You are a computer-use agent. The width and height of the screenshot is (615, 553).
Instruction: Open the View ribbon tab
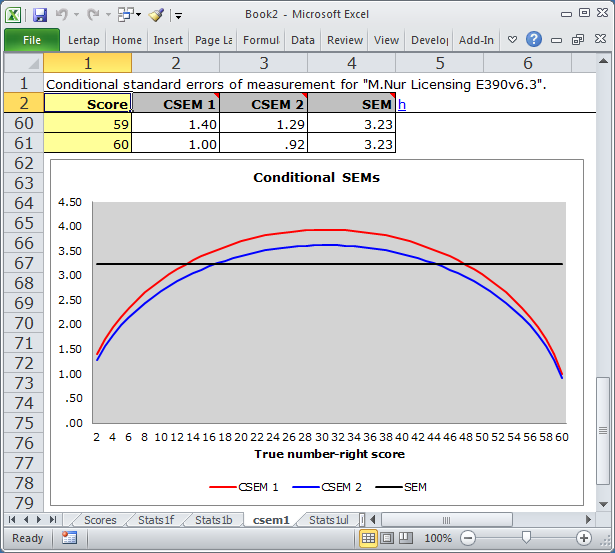coord(386,40)
